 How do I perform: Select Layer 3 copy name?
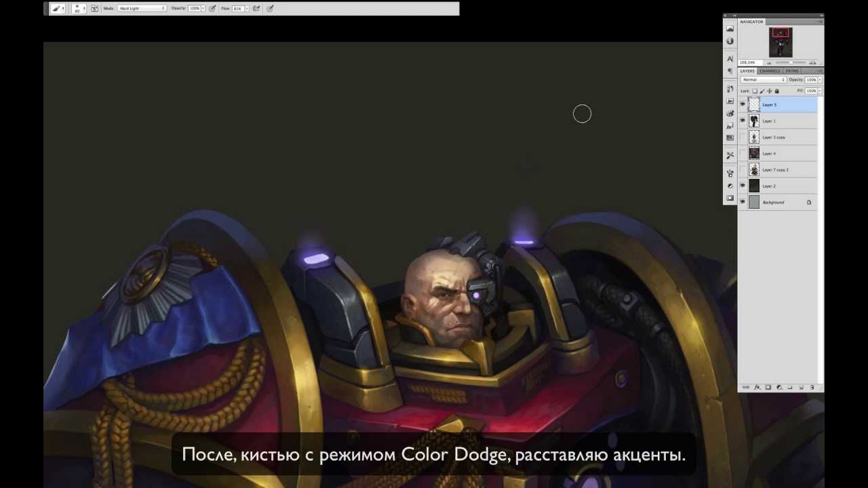click(x=774, y=138)
